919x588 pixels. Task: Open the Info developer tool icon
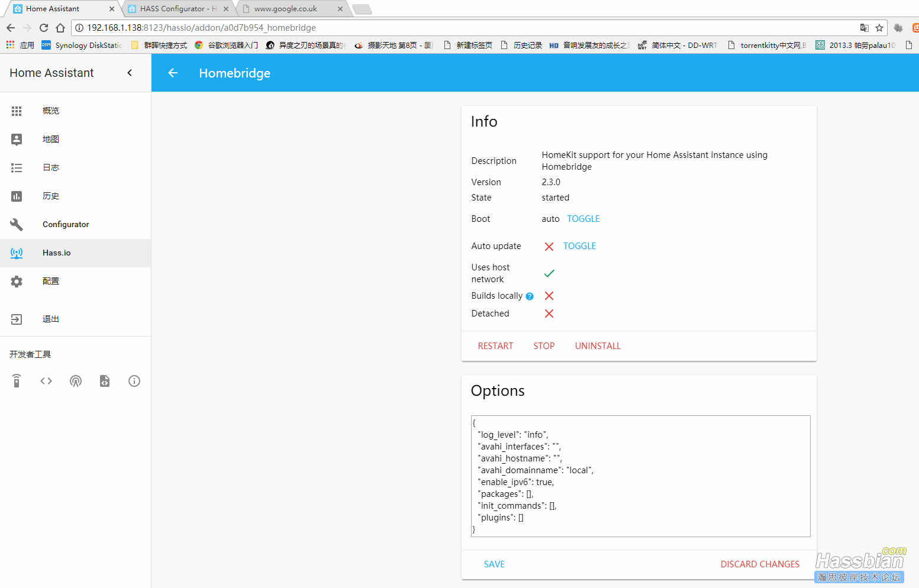click(x=134, y=381)
